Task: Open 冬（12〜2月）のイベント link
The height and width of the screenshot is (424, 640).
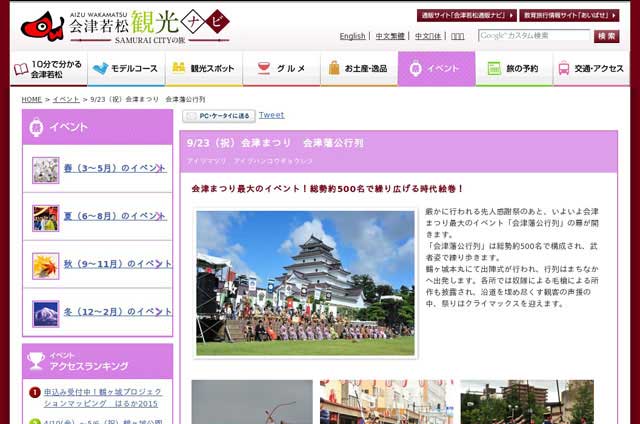Action: pos(118,312)
